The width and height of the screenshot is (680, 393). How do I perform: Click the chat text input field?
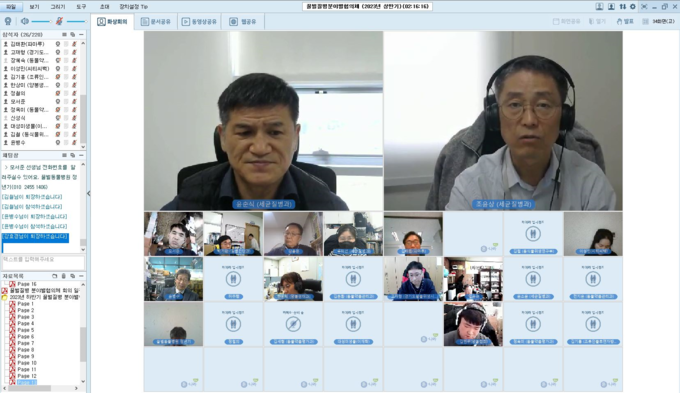tap(43, 262)
